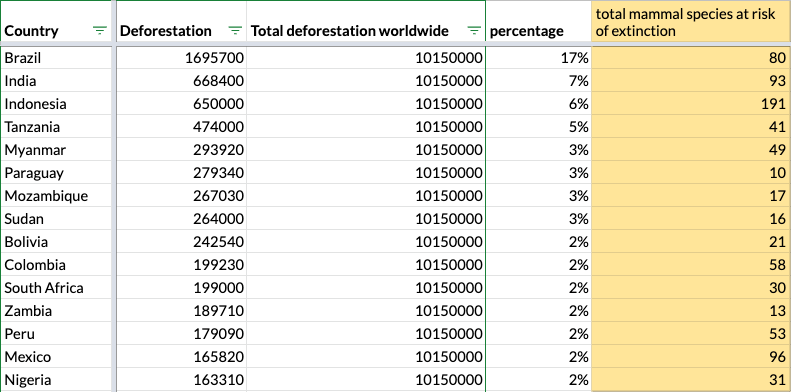Select deforestation value 242540
791x392 pixels.
click(182, 241)
